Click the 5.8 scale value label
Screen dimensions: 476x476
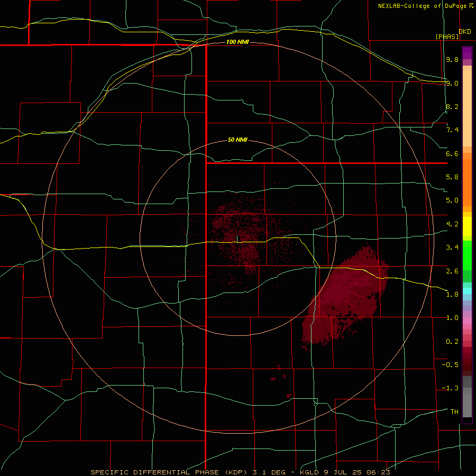(x=452, y=177)
